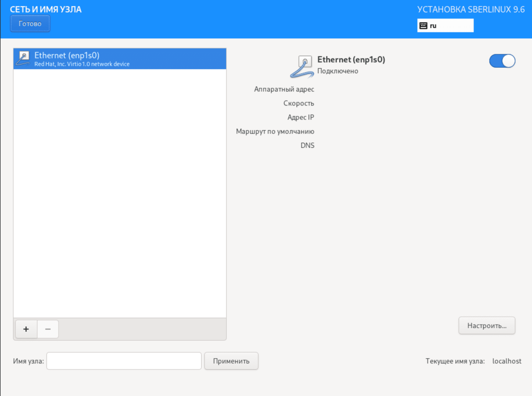Toggle the Ethernet (enp1s0) connection switch
532x396 pixels.
click(x=502, y=61)
